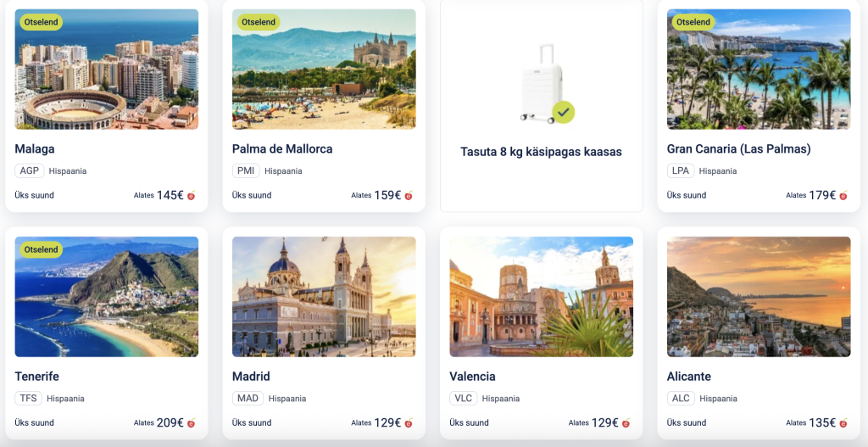Image resolution: width=868 pixels, height=447 pixels.
Task: Click the cherry icon beside Gran Canaria's 179€ price
Action: [x=843, y=195]
